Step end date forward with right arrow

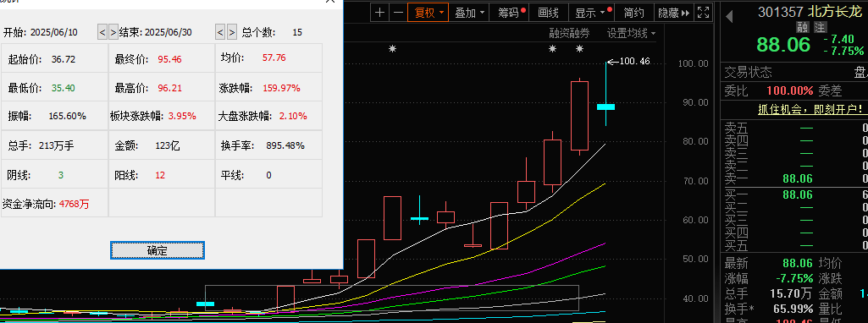(232, 32)
